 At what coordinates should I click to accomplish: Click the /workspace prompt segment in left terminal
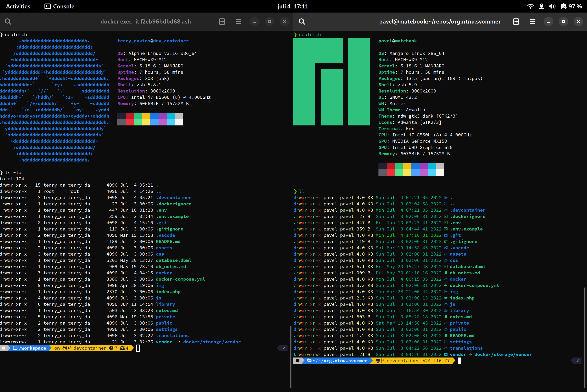pos(30,348)
